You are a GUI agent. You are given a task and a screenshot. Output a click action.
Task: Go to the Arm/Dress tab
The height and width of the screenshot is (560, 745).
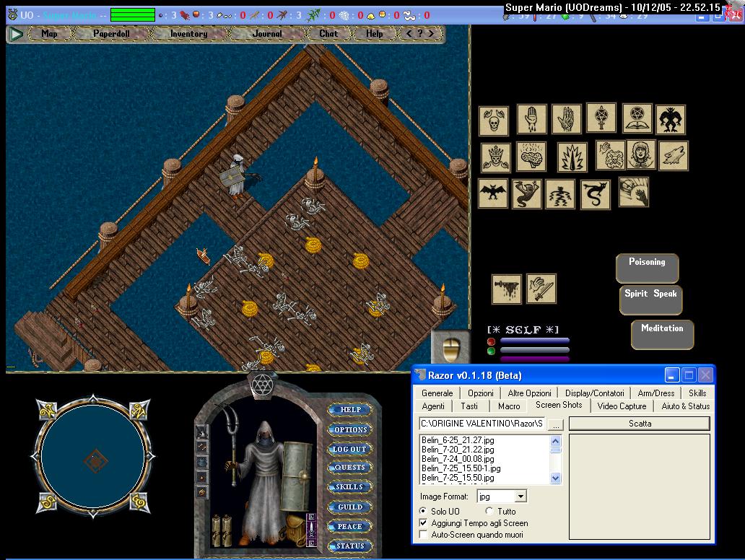pos(656,393)
